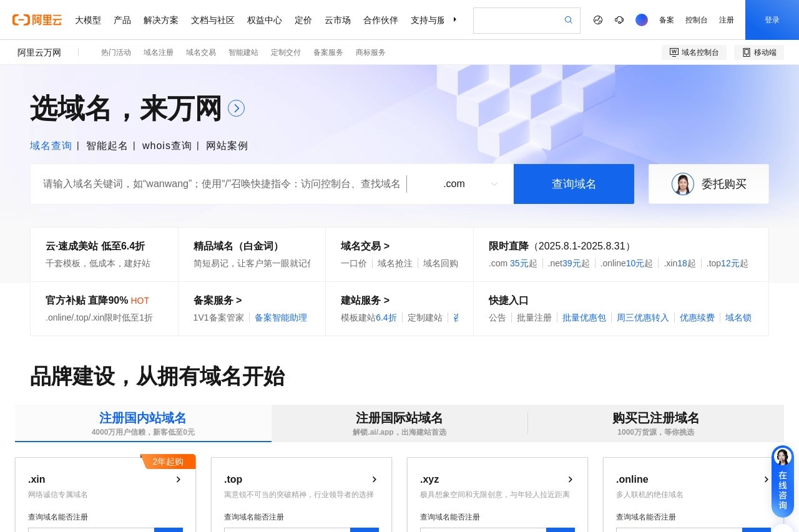Open the headset customer support icon
Viewport: 799px width, 532px height.
[x=619, y=20]
